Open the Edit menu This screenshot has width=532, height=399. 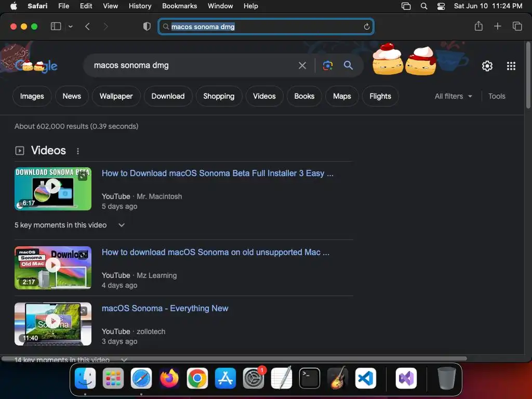[86, 6]
